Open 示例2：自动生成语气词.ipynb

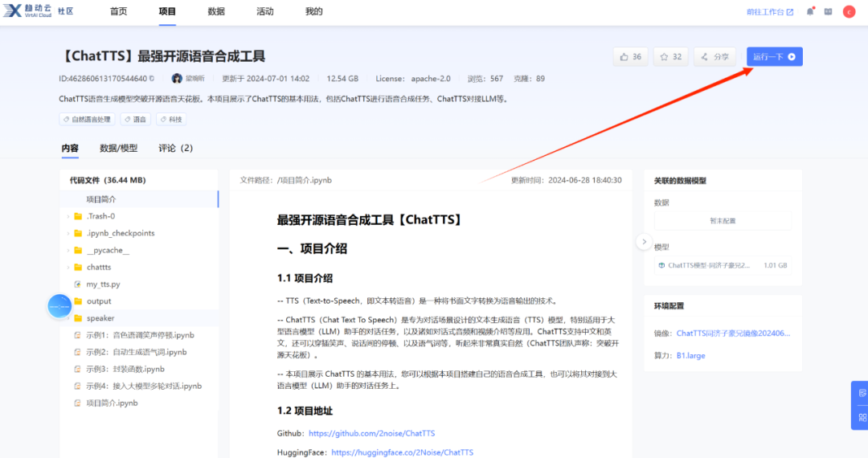point(136,353)
